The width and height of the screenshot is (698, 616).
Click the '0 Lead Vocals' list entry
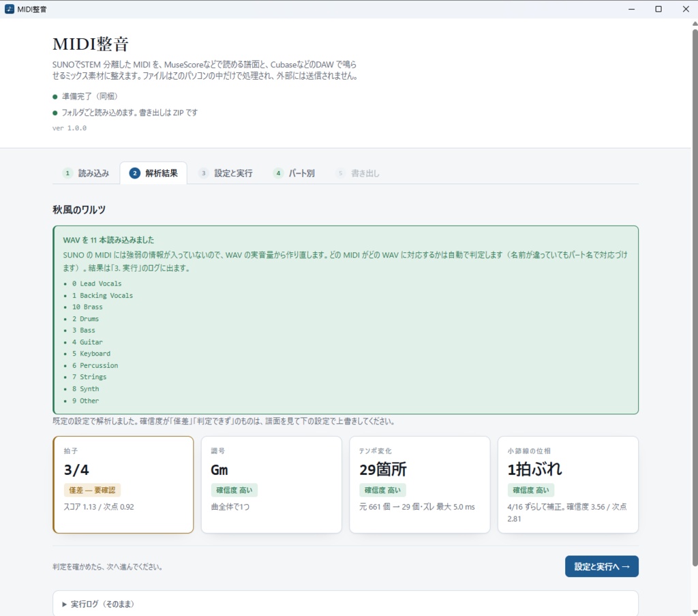97,283
